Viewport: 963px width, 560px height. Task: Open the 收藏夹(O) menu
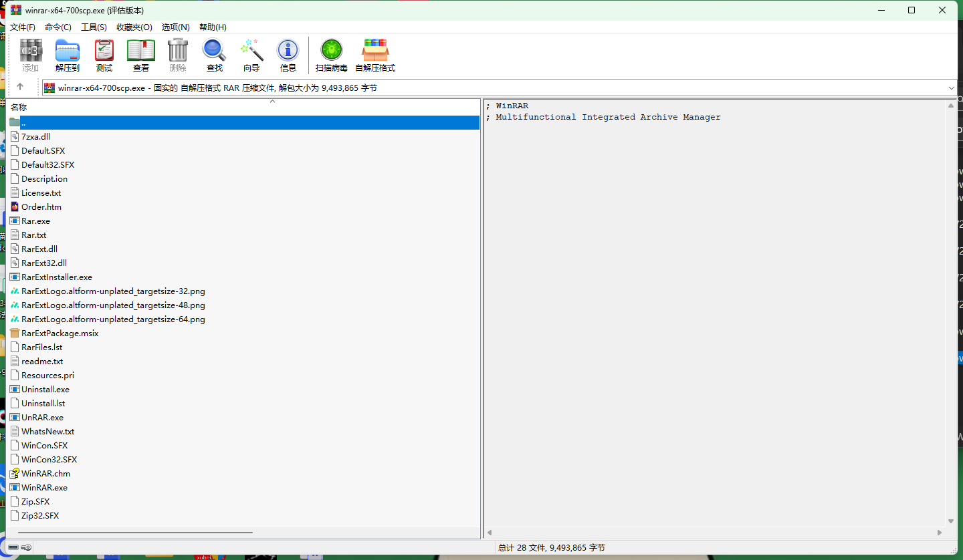point(134,27)
